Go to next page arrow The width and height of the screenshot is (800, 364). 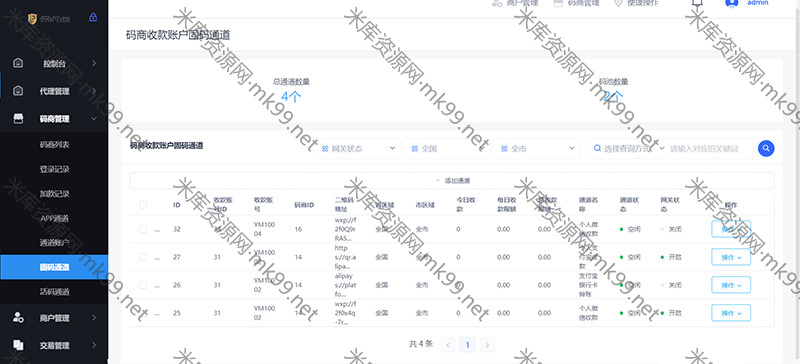[487, 345]
